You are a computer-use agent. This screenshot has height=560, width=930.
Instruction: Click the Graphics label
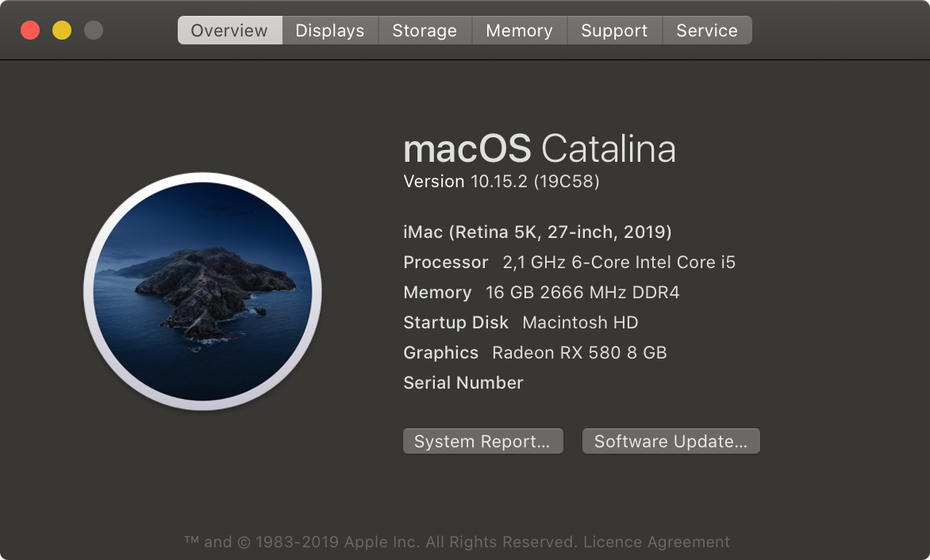pos(440,353)
